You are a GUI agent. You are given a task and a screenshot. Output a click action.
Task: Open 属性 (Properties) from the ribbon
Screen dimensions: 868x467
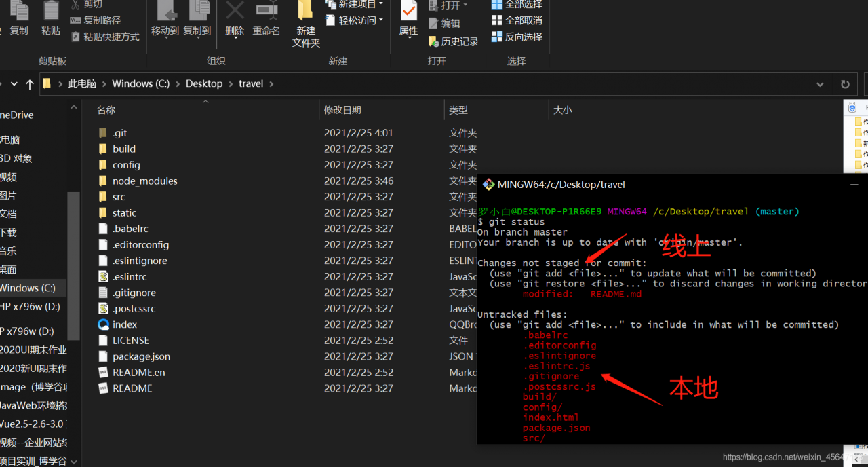tap(408, 18)
